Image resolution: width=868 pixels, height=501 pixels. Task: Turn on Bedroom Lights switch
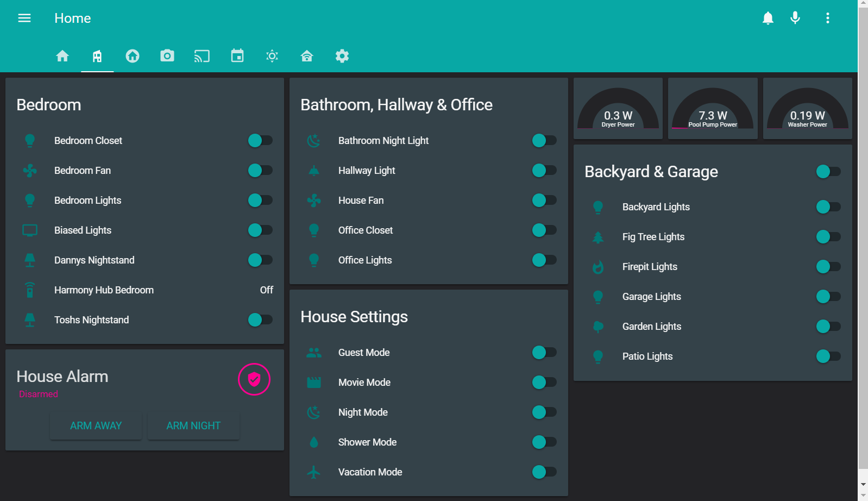coord(260,200)
